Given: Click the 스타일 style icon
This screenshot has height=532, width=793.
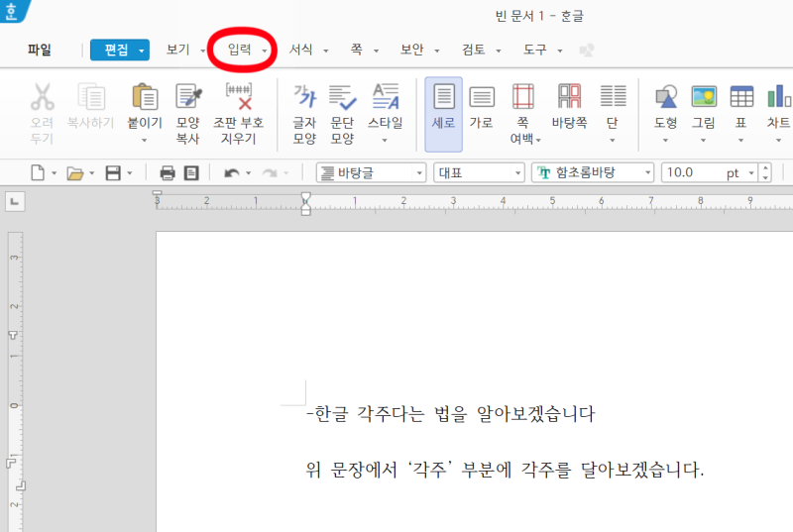Looking at the screenshot, I should [x=386, y=96].
